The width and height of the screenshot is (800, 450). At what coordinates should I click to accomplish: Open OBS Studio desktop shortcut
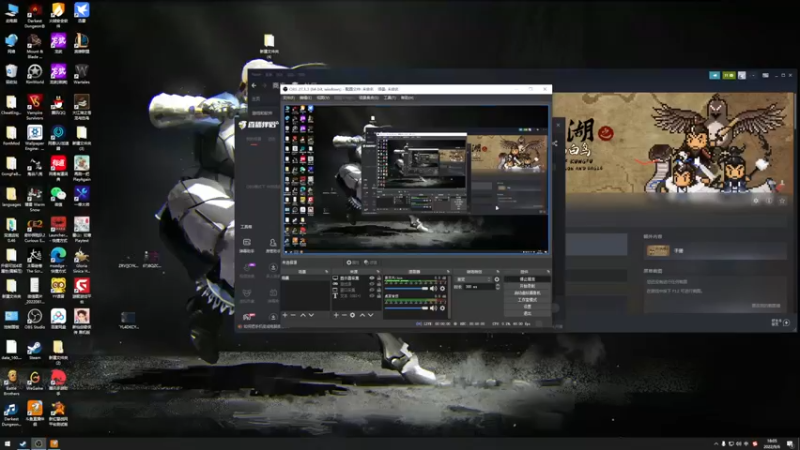35,319
